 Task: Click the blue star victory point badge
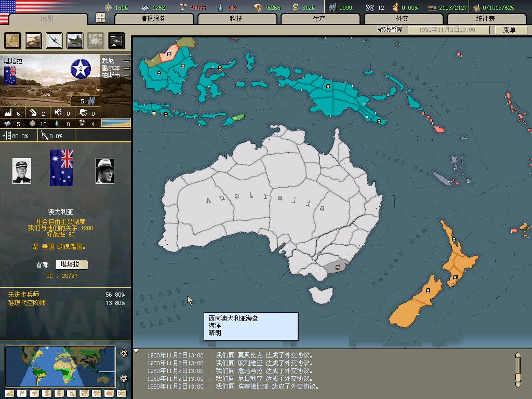81,69
